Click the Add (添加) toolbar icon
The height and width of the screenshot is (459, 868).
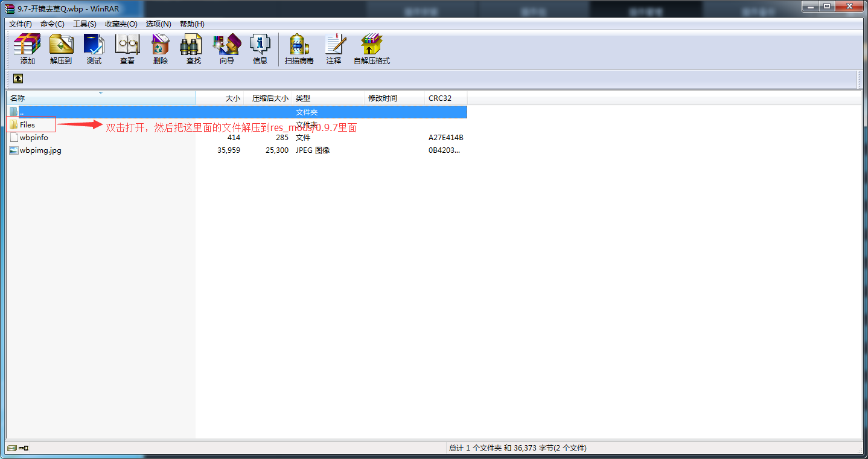coord(27,49)
